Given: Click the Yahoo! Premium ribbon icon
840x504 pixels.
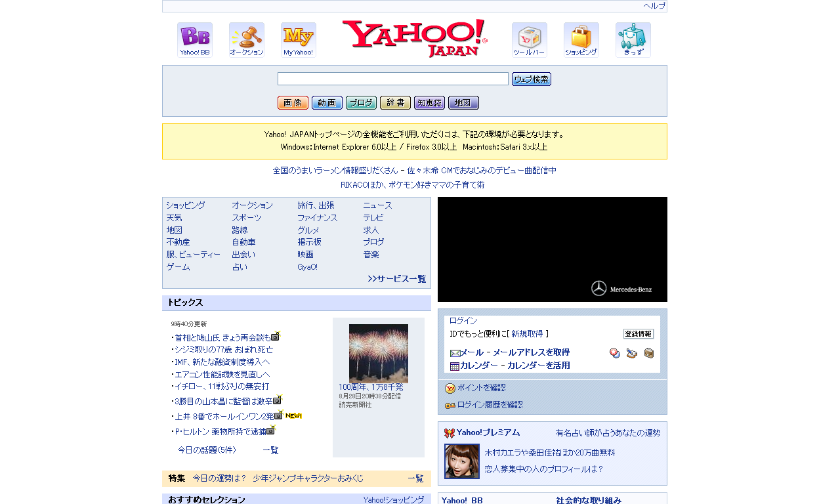Looking at the screenshot, I should pyautogui.click(x=450, y=433).
